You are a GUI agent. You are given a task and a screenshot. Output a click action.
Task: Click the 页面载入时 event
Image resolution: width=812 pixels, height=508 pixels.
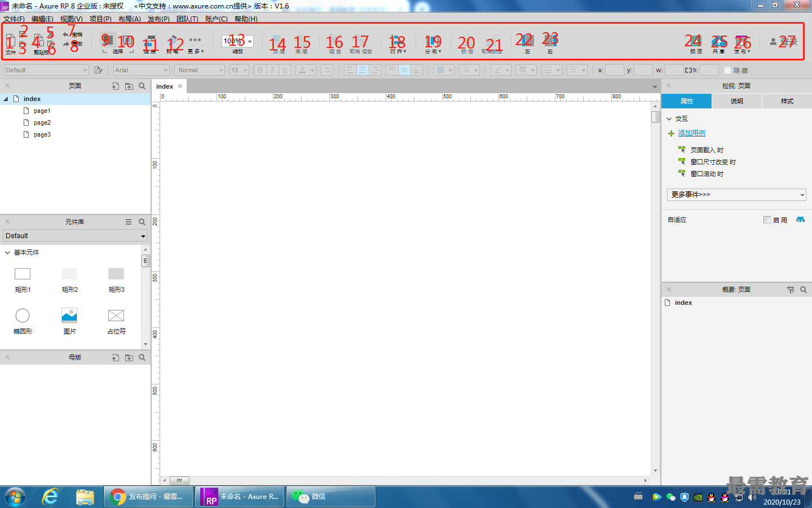707,150
